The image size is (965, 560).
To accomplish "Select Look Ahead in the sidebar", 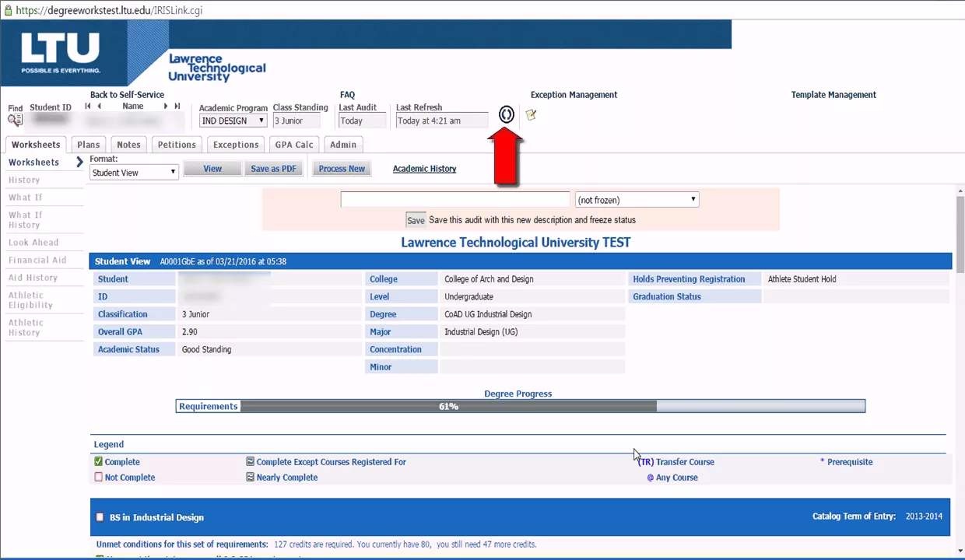I will pos(33,243).
